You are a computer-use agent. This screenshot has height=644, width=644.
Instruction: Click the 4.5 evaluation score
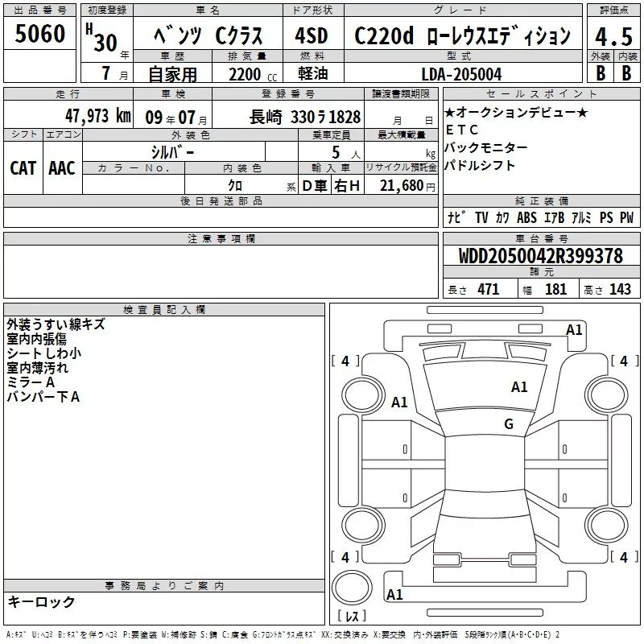point(612,36)
